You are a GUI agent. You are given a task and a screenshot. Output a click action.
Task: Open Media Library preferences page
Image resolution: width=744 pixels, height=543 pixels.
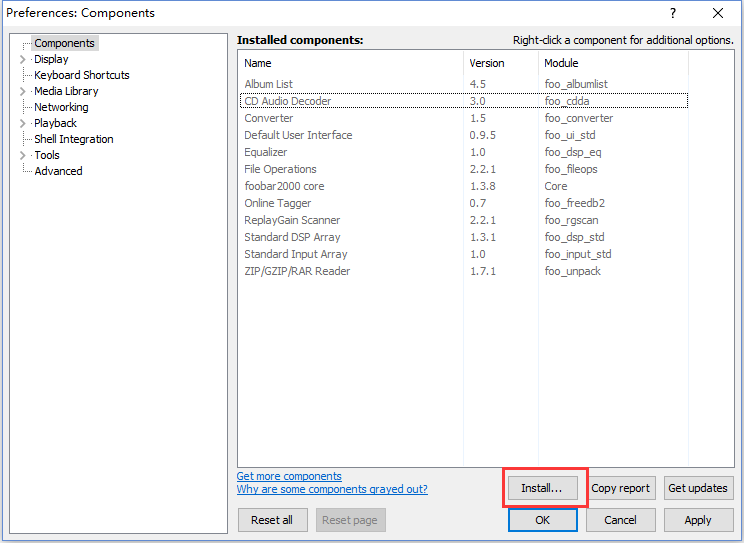66,91
